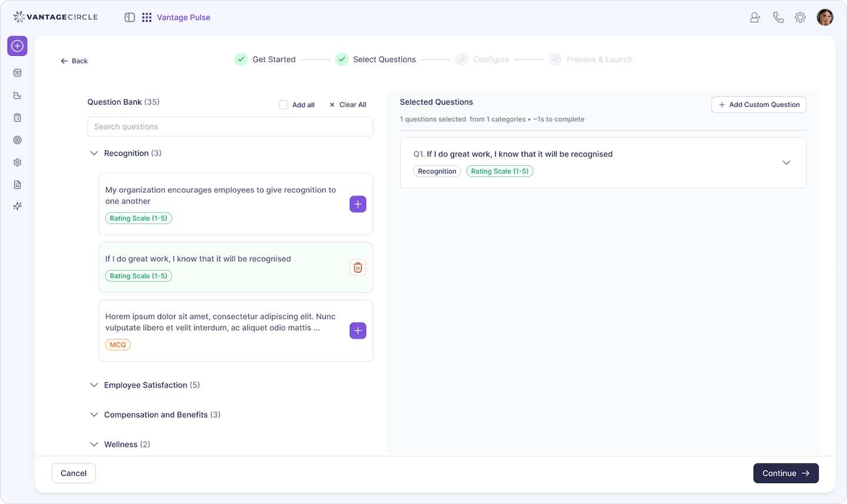Toggle the sidebar collapse icon near the logo
Screen dimensions: 847x504
click(129, 17)
